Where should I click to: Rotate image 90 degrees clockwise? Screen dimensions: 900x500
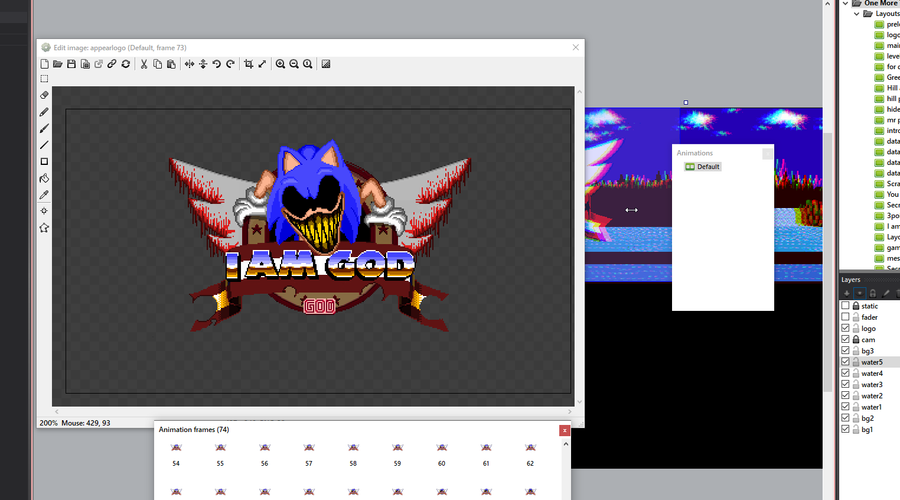point(230,64)
